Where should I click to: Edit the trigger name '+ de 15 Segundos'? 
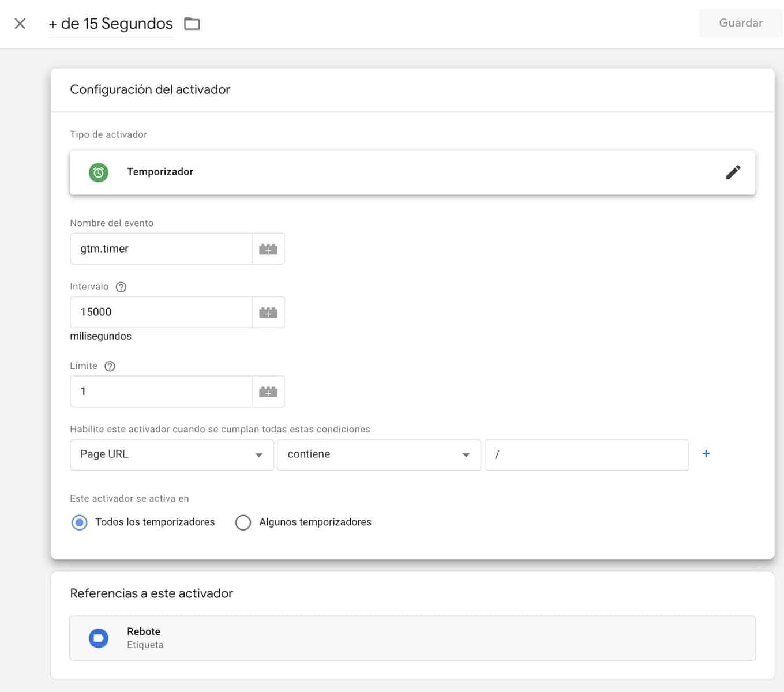pyautogui.click(x=111, y=24)
